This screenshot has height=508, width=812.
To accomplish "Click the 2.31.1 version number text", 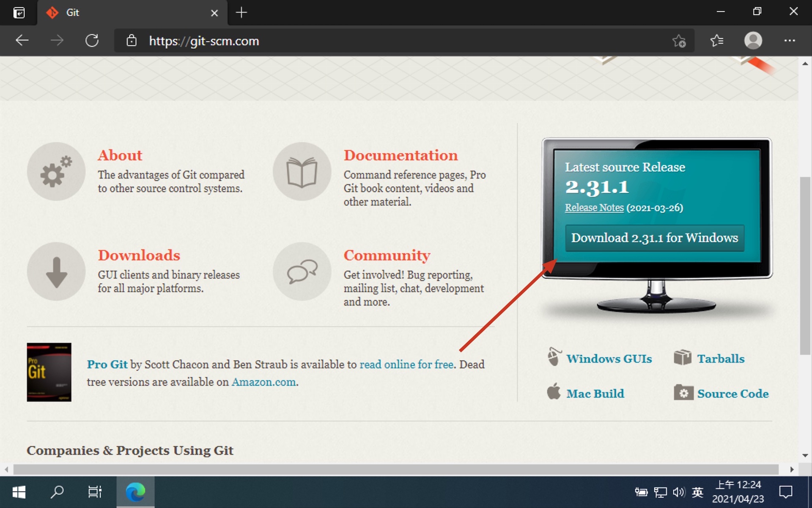I will tap(597, 187).
